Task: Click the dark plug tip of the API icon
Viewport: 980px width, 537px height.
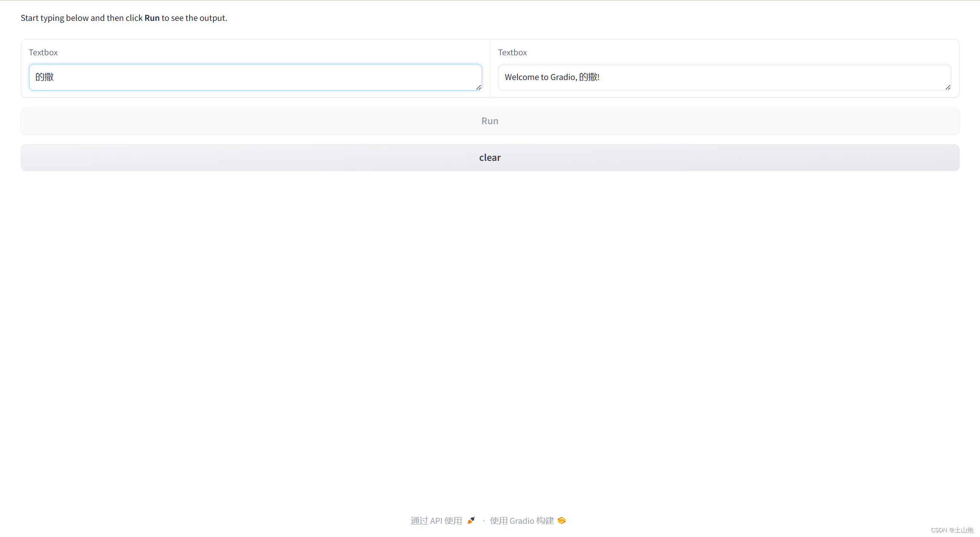Action: [473, 518]
